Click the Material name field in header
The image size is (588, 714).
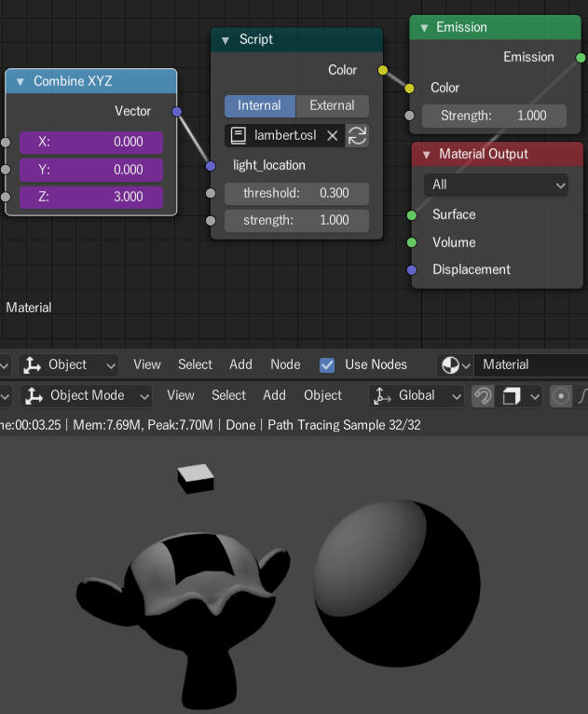point(530,365)
